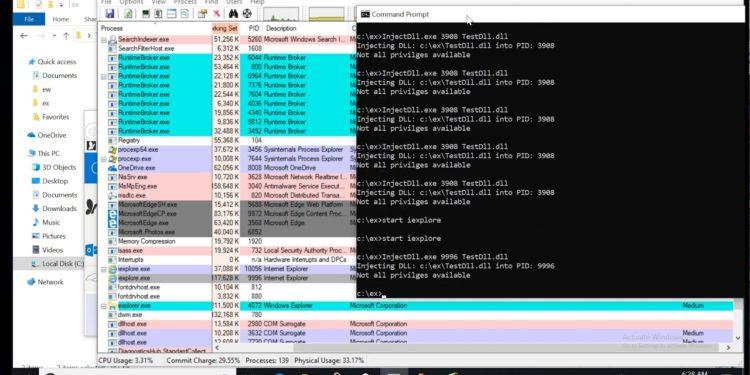750x375 pixels.
Task: Select the dwm.exe process row
Action: coord(416,315)
